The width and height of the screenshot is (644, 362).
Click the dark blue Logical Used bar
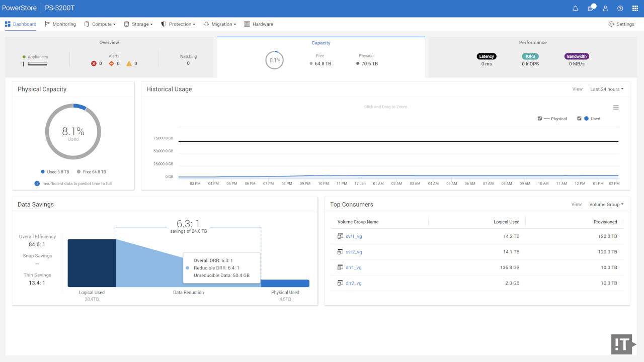coord(92,263)
